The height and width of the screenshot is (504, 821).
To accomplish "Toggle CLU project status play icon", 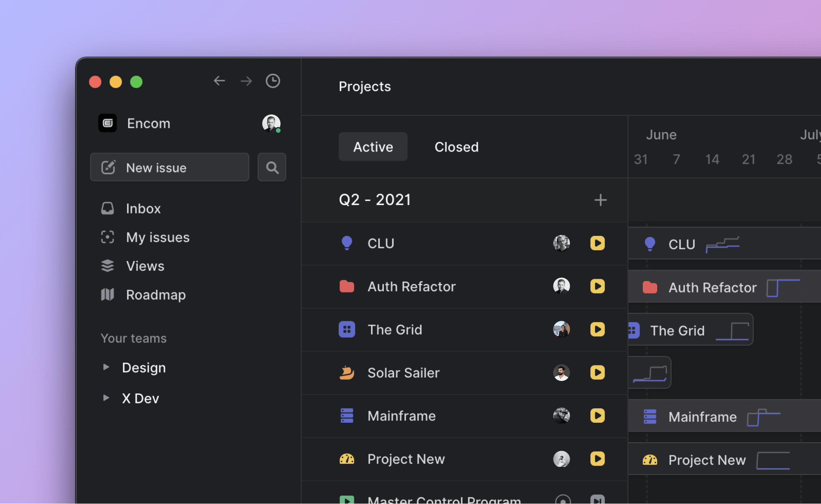I will 597,243.
